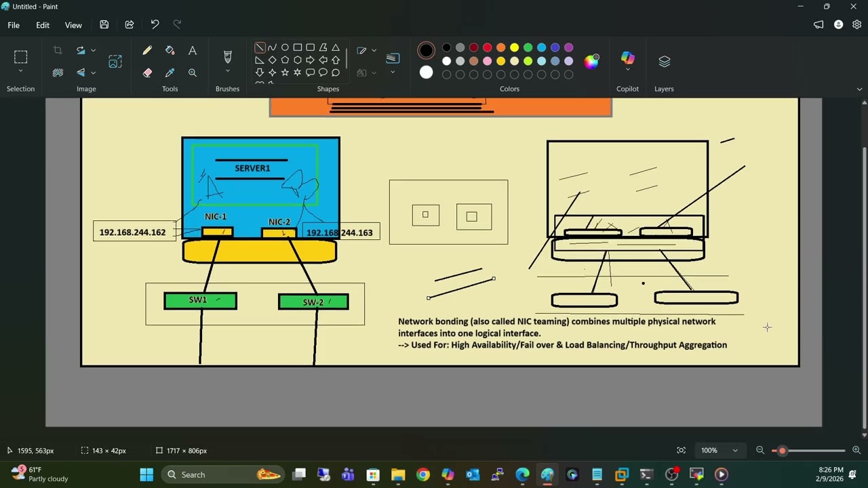The image size is (868, 488).
Task: Click the zoom in plus button
Action: [856, 451]
